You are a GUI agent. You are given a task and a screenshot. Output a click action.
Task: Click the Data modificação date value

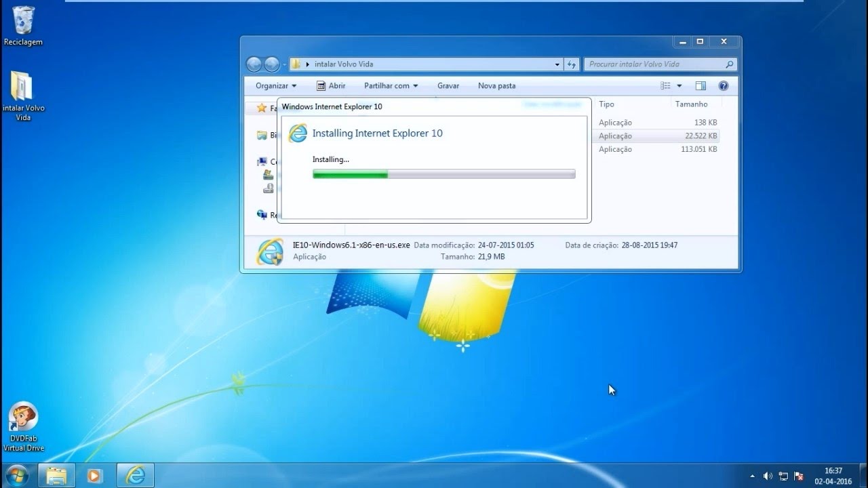[506, 245]
